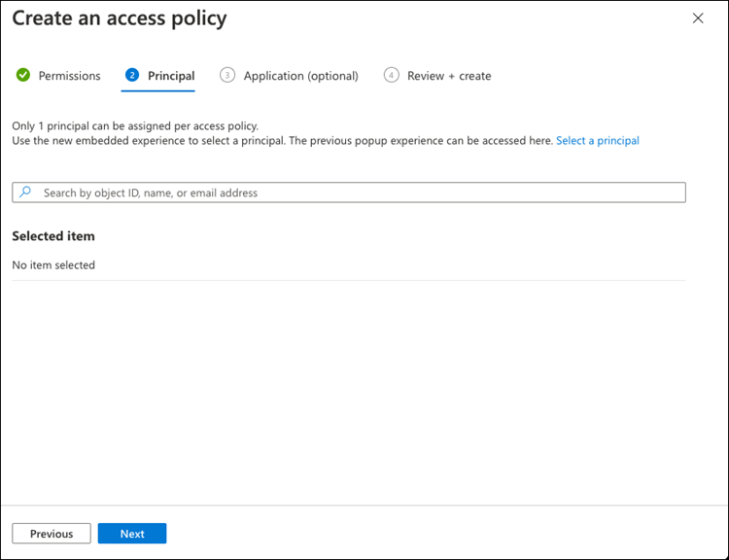Focus the search by object ID field

(x=360, y=192)
